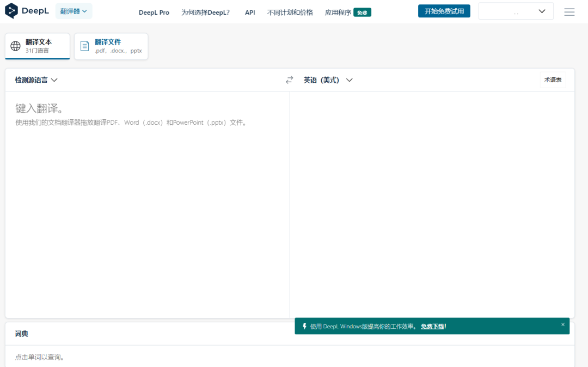
Task: Open 应用程序 menu item
Action: tap(338, 13)
